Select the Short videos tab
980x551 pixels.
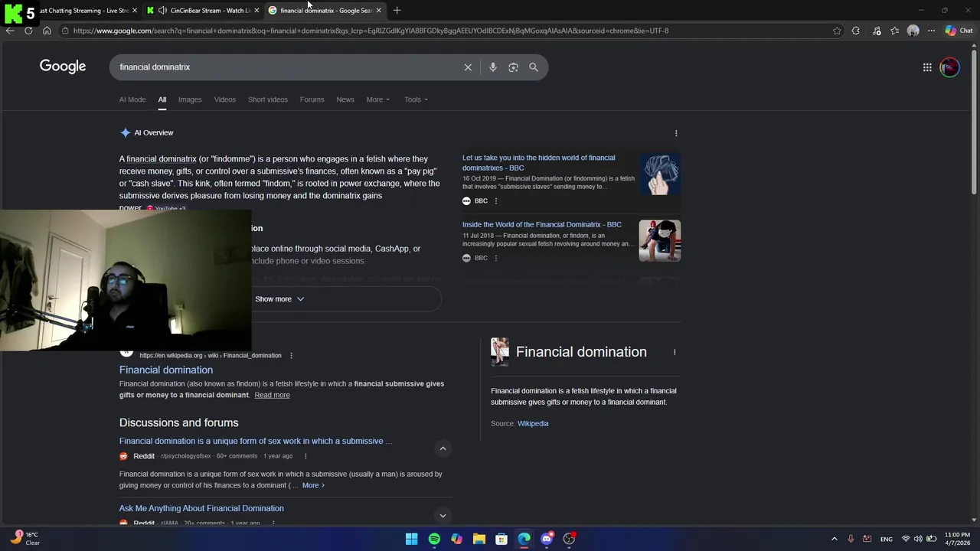click(268, 99)
